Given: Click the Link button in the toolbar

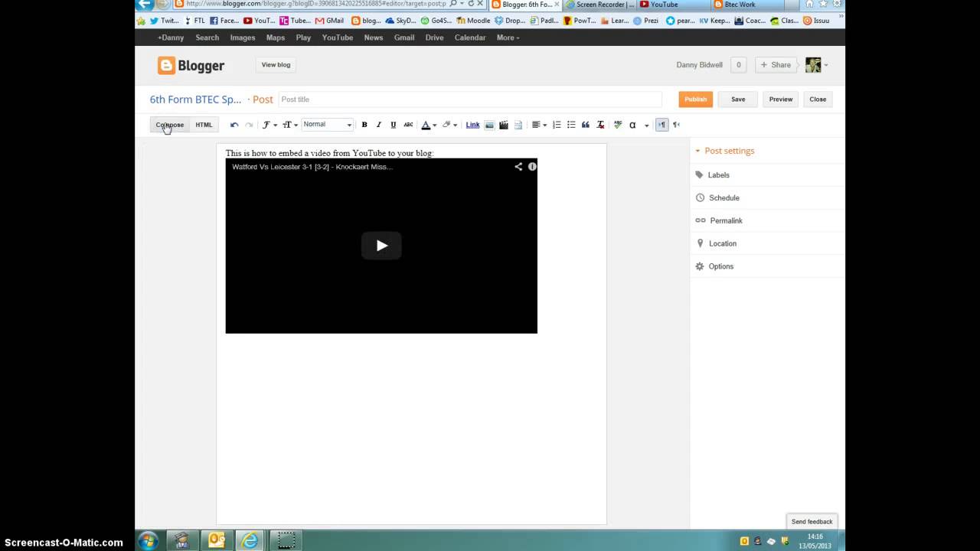Looking at the screenshot, I should pos(473,125).
